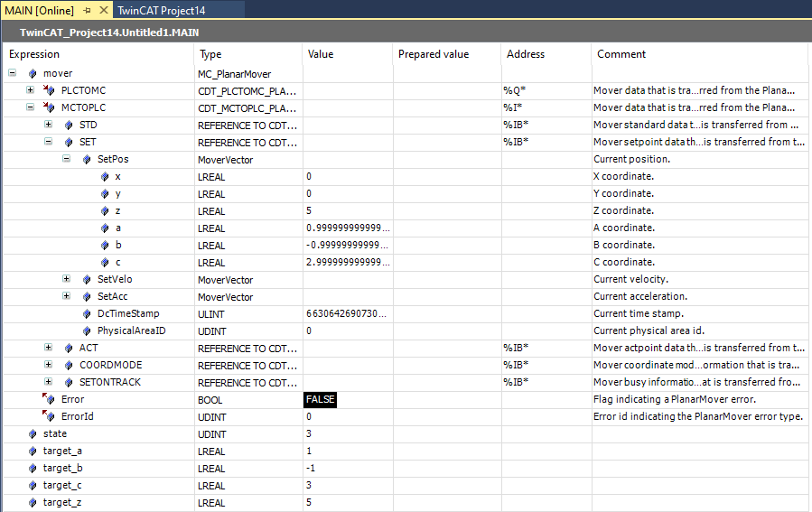
Task: Toggle the Error FALSE value cell
Action: (321, 399)
